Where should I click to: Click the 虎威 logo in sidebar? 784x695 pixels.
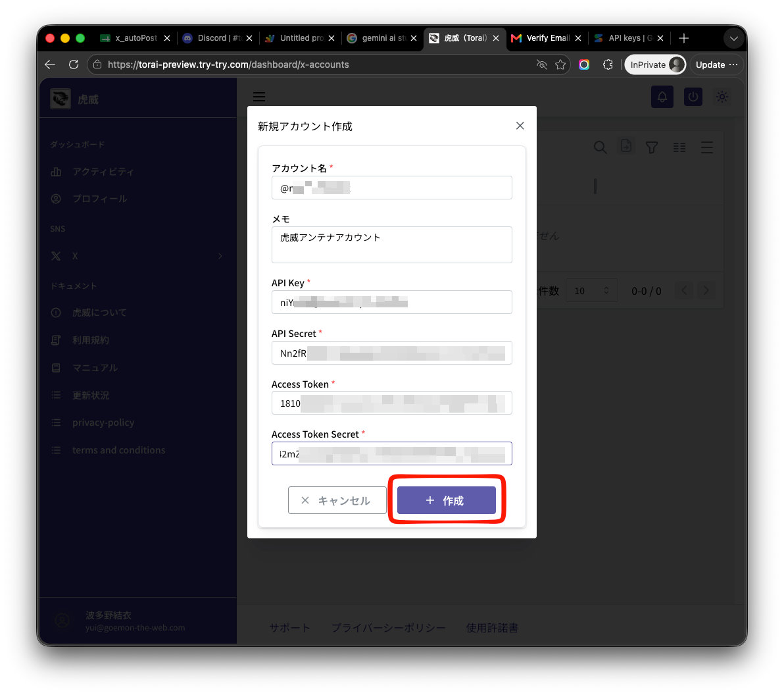tap(61, 99)
